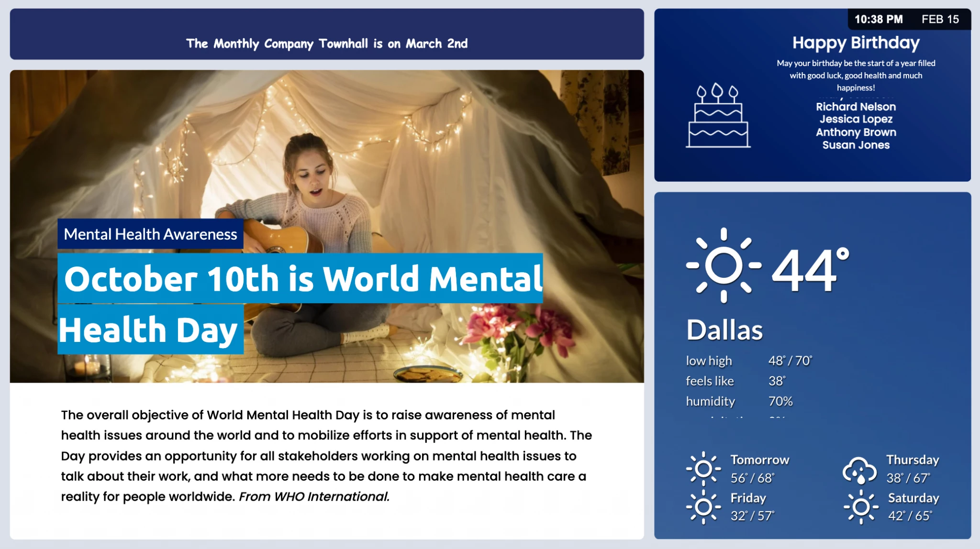Screen dimensions: 980x549
Task: Click the From WHO International attribution
Action: point(314,496)
